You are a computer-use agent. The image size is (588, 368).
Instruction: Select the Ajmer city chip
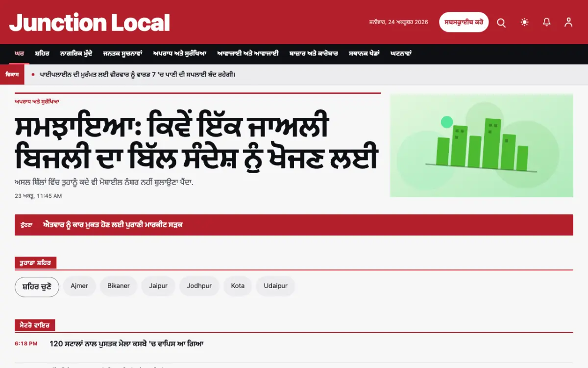tap(79, 286)
